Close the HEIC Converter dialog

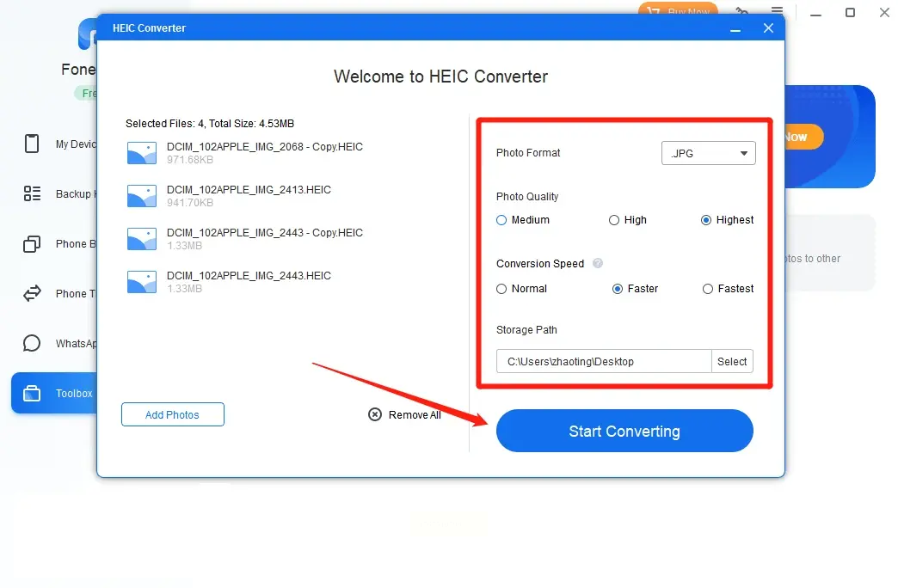(x=769, y=28)
